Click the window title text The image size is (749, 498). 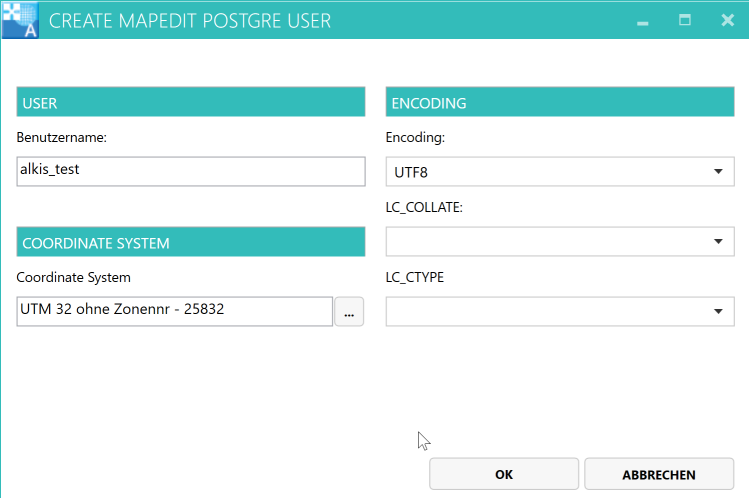click(x=190, y=21)
